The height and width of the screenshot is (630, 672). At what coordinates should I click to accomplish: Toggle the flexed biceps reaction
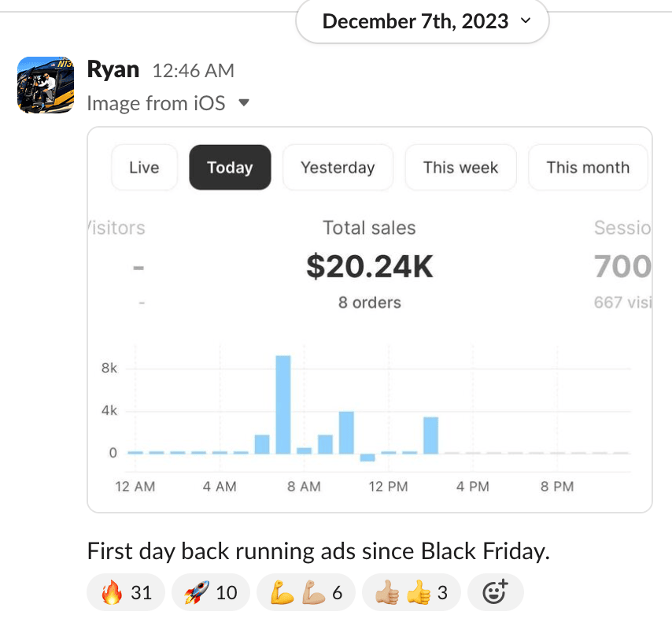tap(305, 592)
